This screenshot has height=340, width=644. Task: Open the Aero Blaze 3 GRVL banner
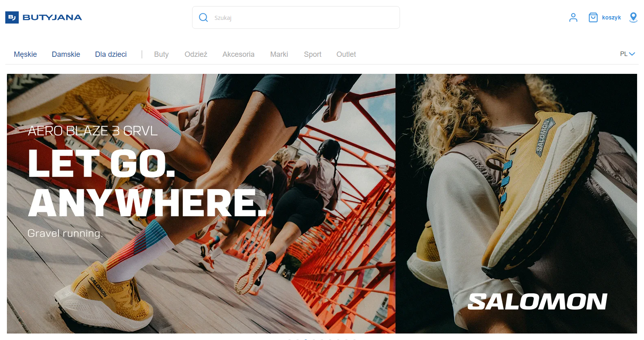tap(201, 204)
